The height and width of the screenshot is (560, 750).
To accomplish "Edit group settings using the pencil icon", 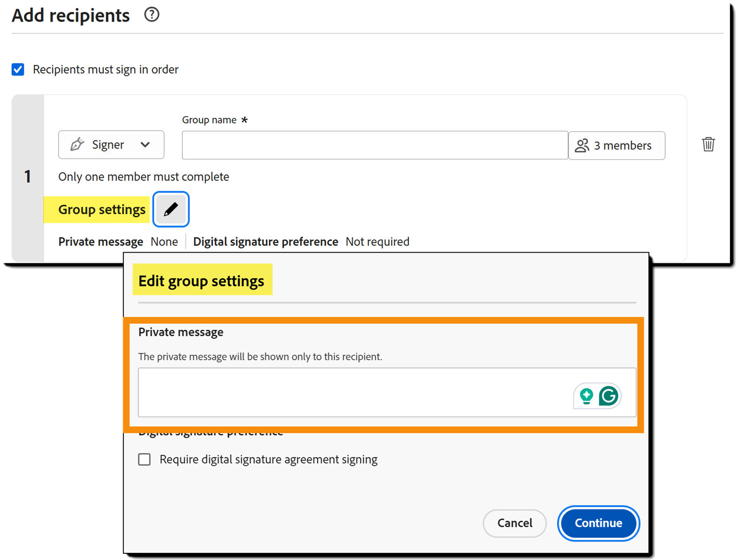I will (171, 209).
